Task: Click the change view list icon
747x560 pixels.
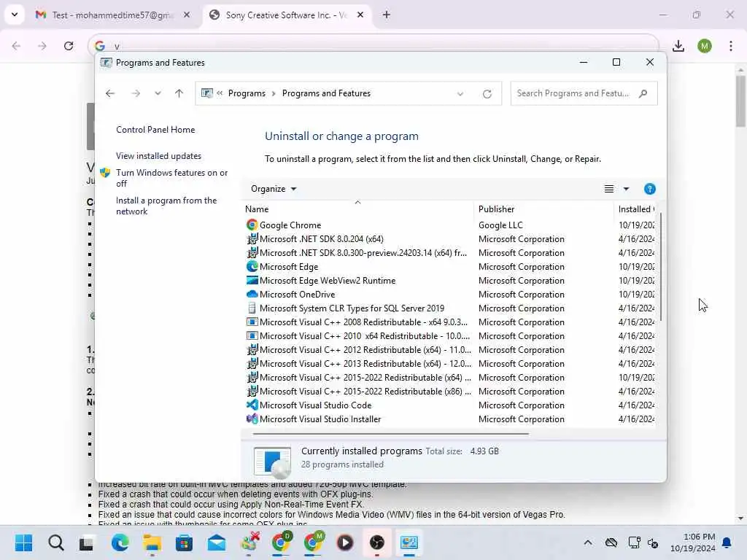Action: tap(609, 189)
